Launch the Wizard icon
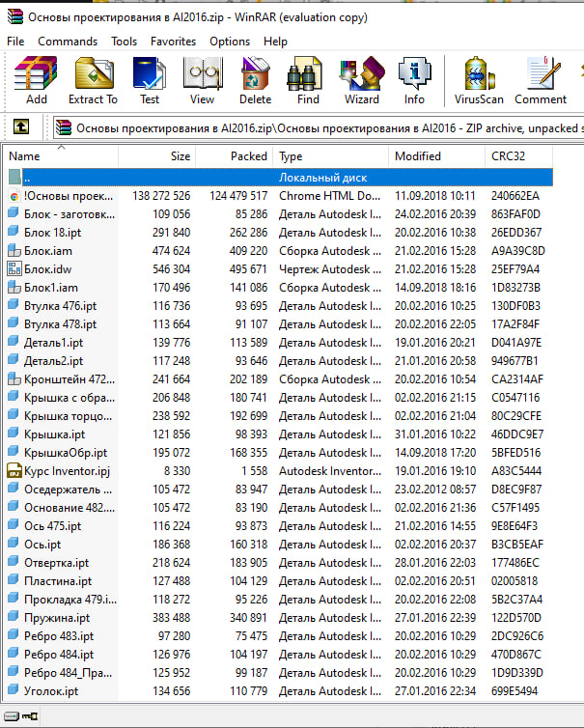 (x=362, y=73)
